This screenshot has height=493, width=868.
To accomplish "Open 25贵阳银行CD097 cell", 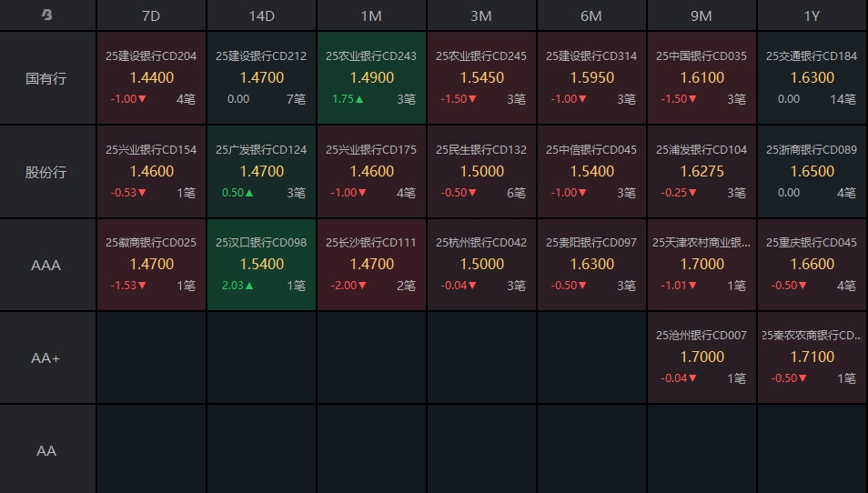I will tap(591, 265).
